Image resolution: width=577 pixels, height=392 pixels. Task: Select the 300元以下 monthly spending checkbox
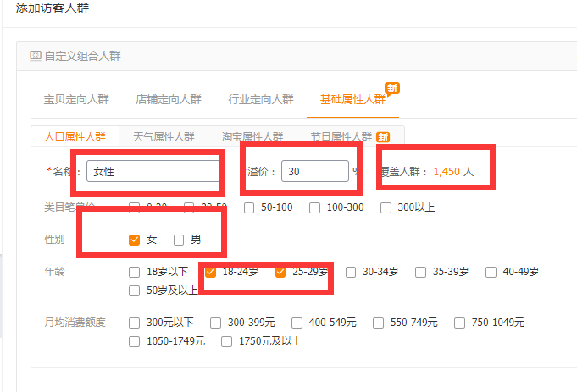pyautogui.click(x=134, y=323)
